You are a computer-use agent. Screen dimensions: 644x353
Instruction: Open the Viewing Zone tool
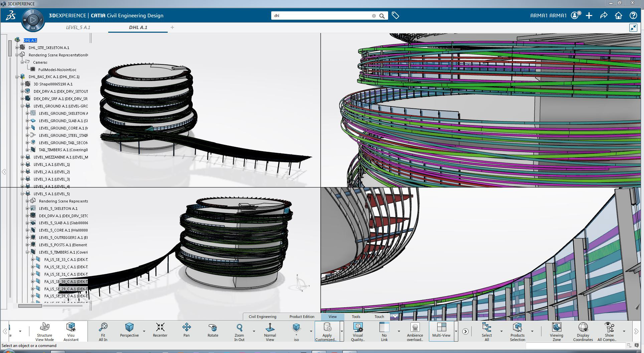[x=556, y=331]
